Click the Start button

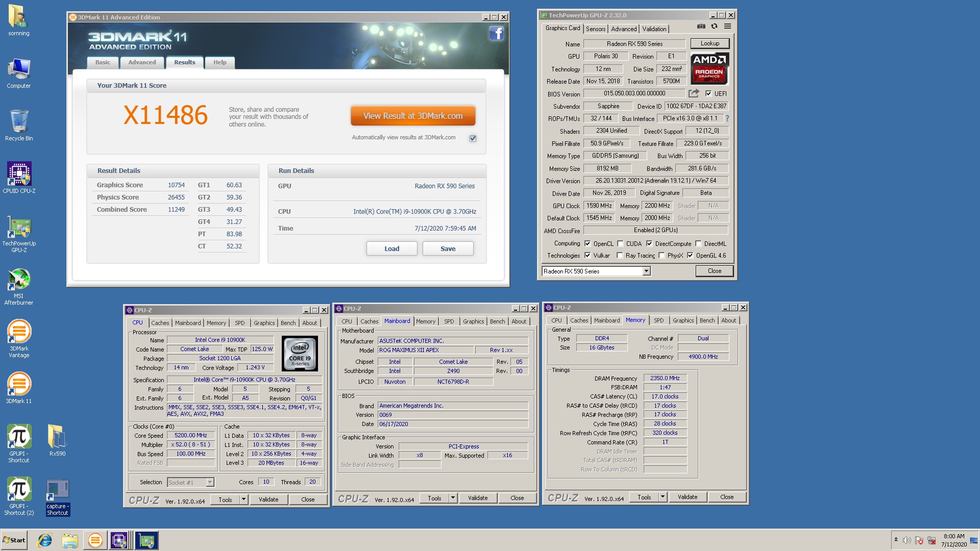tap(14, 540)
